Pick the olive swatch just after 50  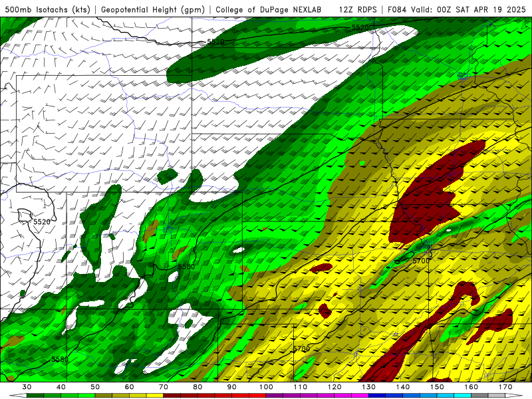(104, 396)
